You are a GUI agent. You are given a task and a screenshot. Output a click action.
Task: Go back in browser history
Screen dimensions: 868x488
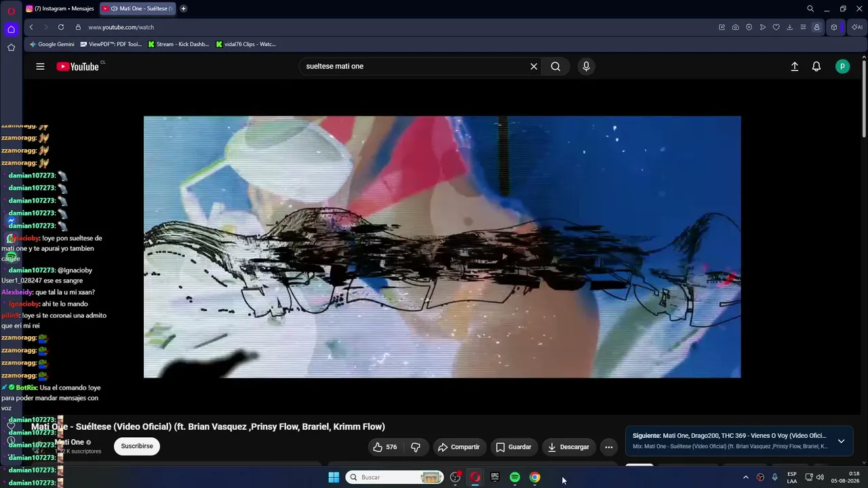31,27
